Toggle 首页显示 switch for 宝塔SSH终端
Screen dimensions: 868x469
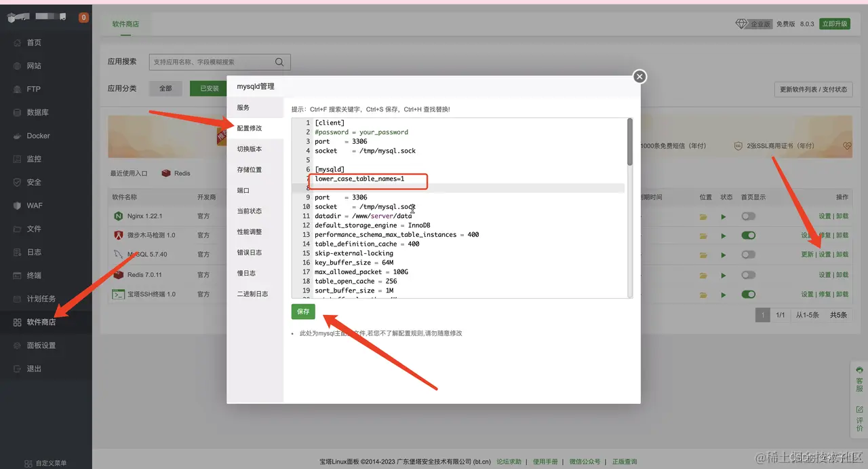749,295
